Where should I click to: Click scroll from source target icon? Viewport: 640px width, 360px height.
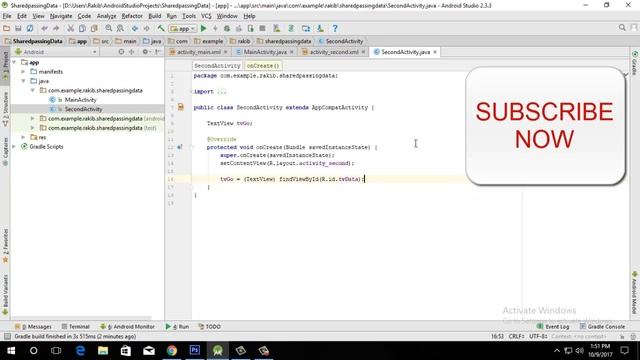(121, 52)
